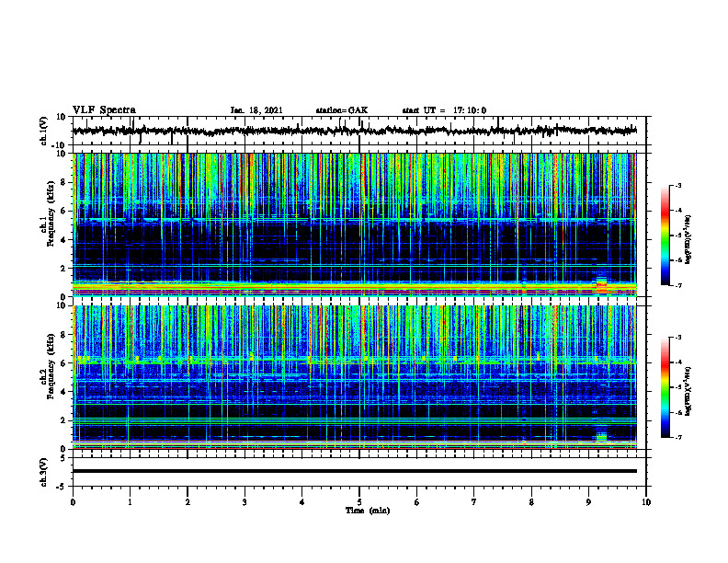
Task: Click the flat black ch.3 voltage trace
Action: coord(354,471)
